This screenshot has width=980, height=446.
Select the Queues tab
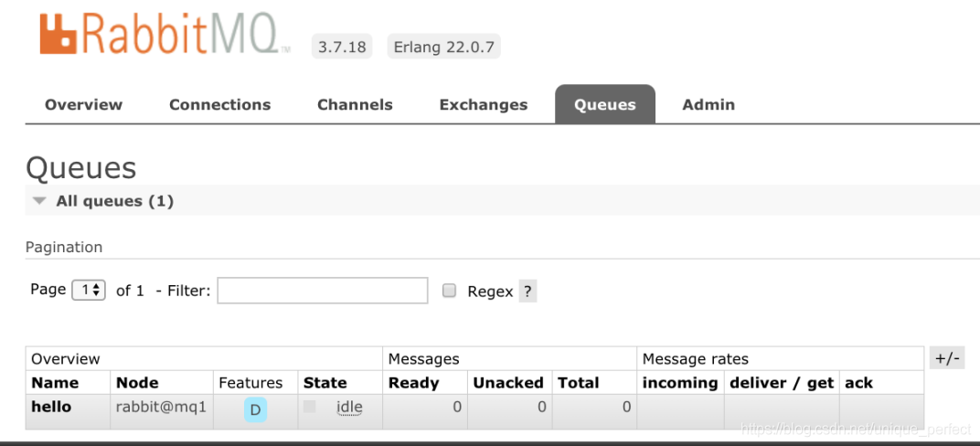(604, 104)
